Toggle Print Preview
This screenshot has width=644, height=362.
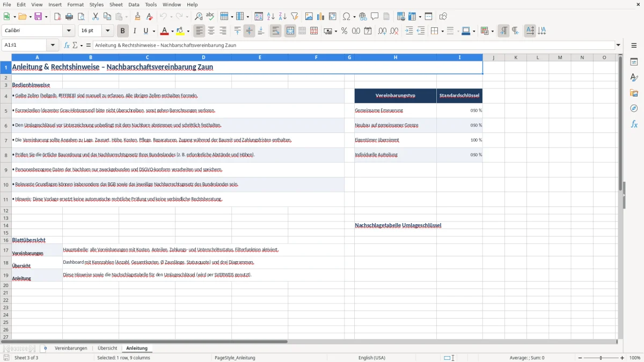point(81,17)
